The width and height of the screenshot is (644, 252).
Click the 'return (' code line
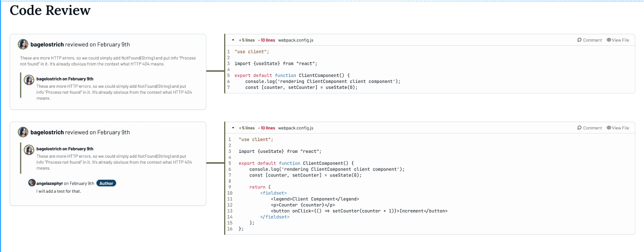[x=260, y=187]
